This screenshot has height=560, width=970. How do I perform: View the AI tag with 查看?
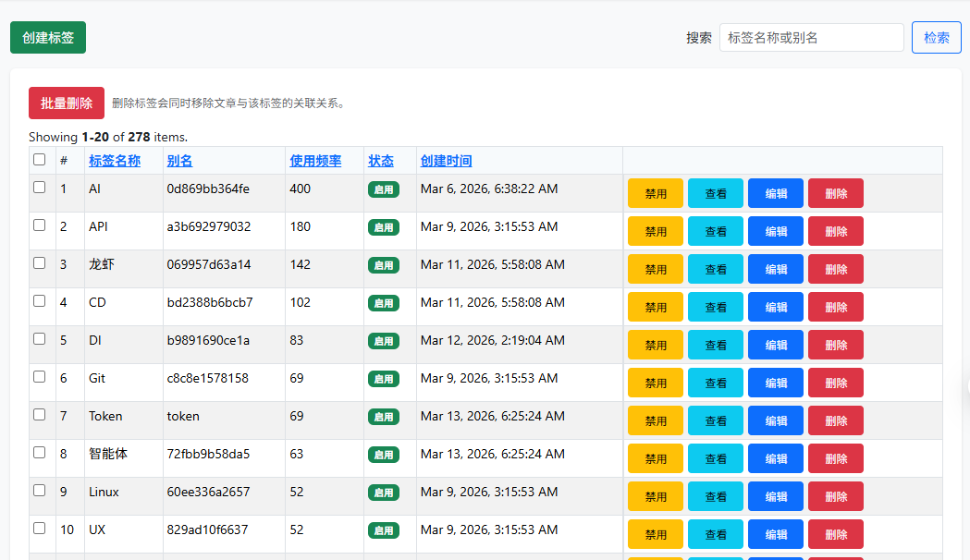coord(716,193)
